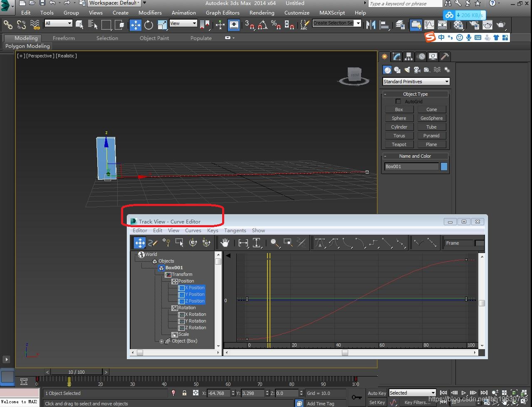Click the Unlink Selection icon

click(21, 25)
